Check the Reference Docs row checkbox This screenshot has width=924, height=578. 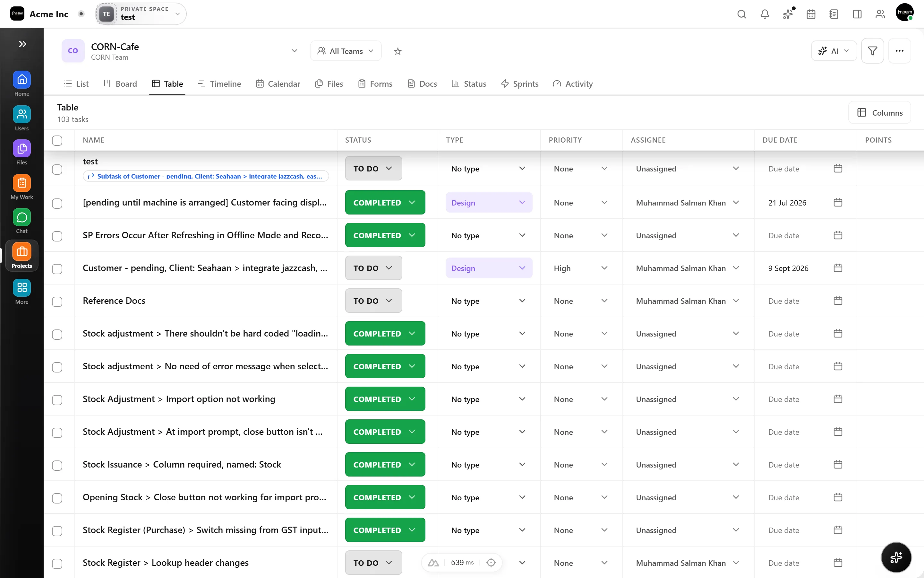point(57,302)
